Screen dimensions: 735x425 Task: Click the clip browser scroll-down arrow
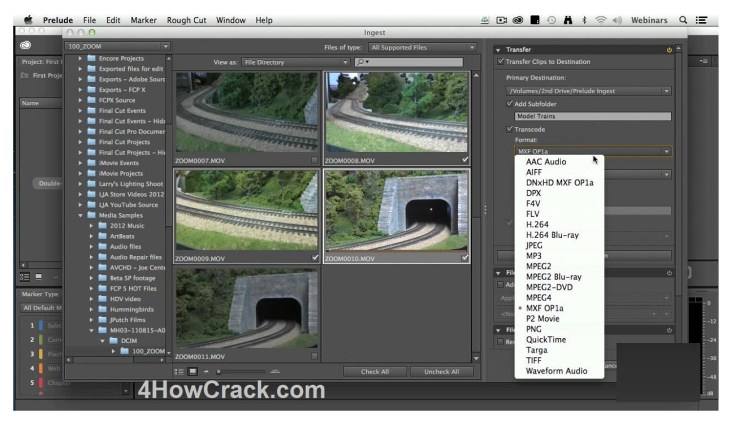point(476,358)
